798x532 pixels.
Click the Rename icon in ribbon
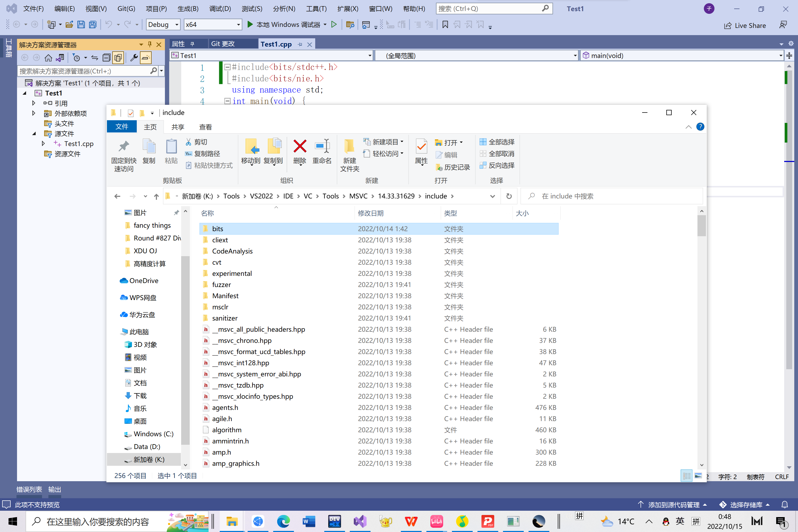click(x=322, y=147)
